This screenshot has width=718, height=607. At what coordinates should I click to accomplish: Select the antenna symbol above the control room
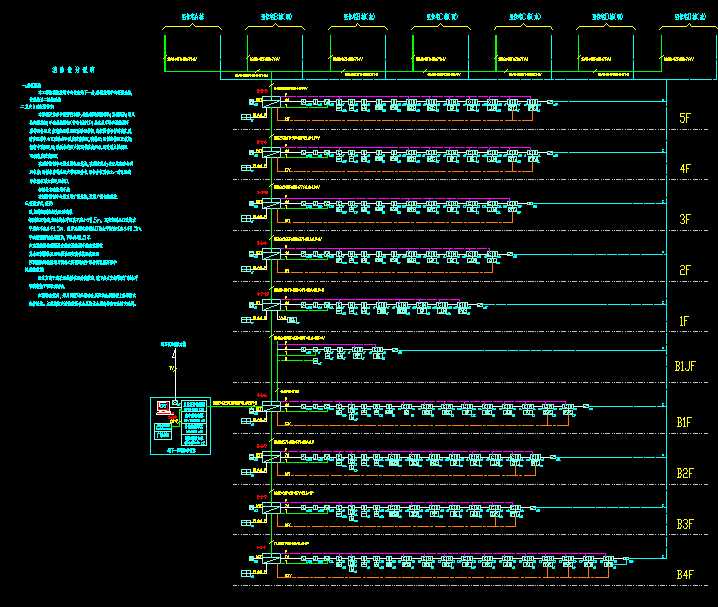pos(174,354)
